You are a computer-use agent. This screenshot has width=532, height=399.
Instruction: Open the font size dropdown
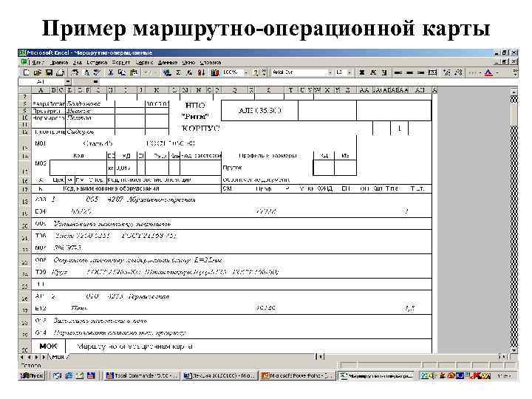349,72
